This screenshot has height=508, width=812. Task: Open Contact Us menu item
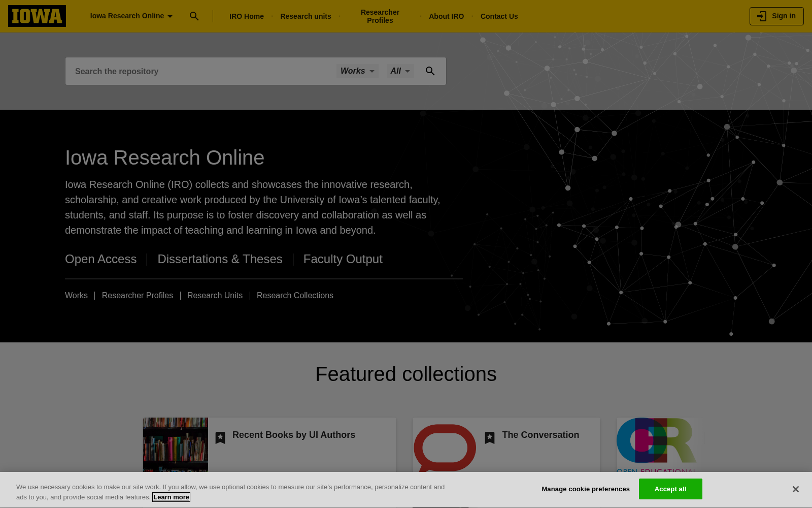tap(499, 16)
